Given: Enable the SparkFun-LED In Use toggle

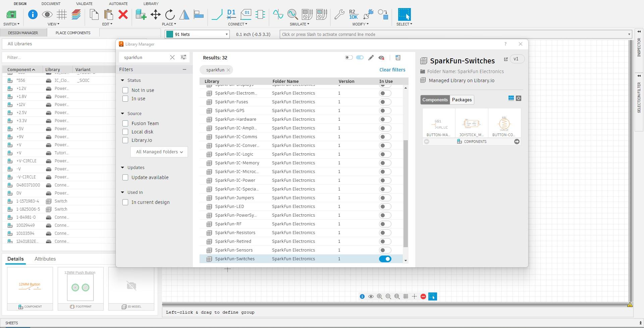Looking at the screenshot, I should 385,207.
